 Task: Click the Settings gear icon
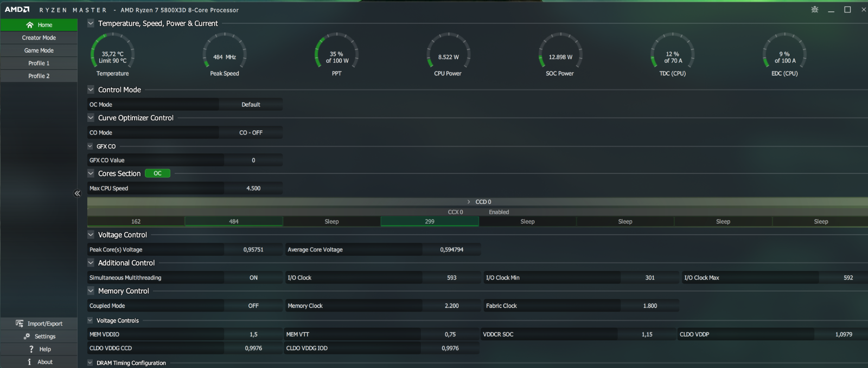tap(27, 337)
